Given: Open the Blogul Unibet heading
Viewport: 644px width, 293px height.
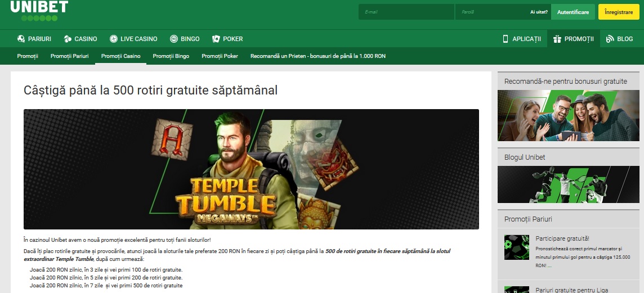Looking at the screenshot, I should (x=525, y=157).
